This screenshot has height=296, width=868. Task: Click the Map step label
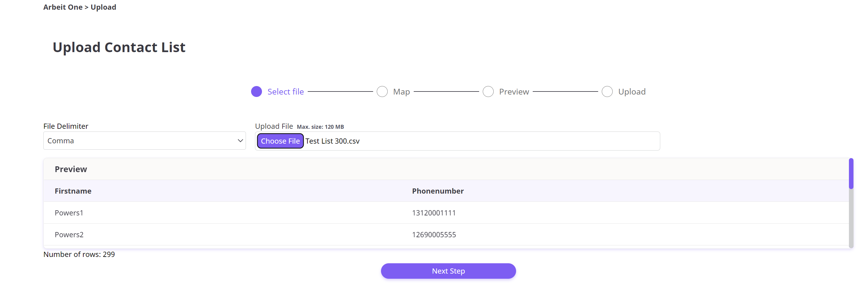tap(402, 92)
